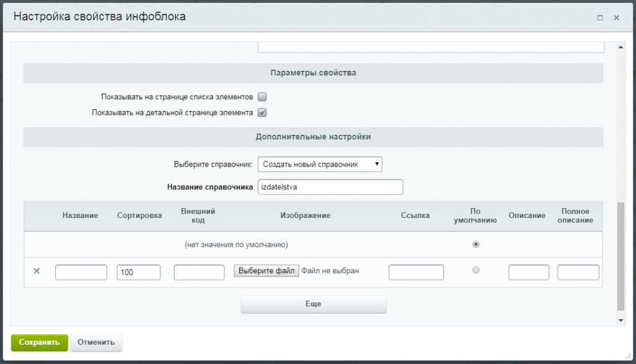Click the Сортировка field showing 100
The height and width of the screenshot is (364, 636).
[x=139, y=272]
